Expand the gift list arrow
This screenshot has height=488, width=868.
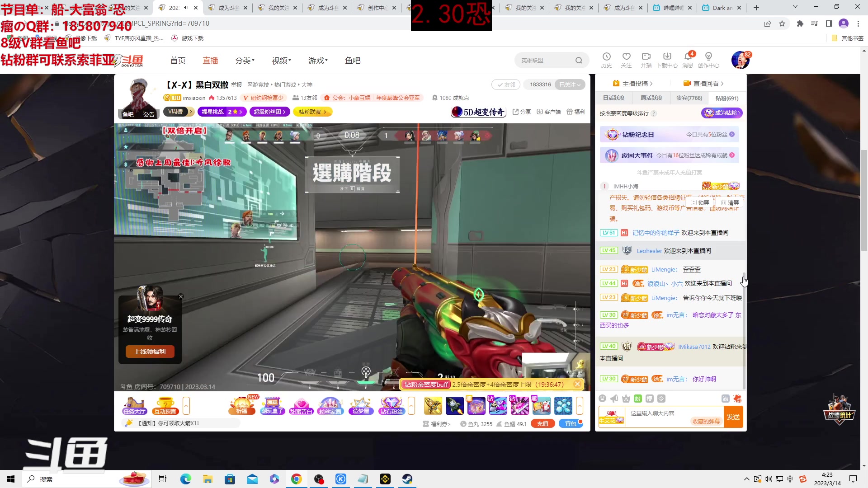[580, 405]
